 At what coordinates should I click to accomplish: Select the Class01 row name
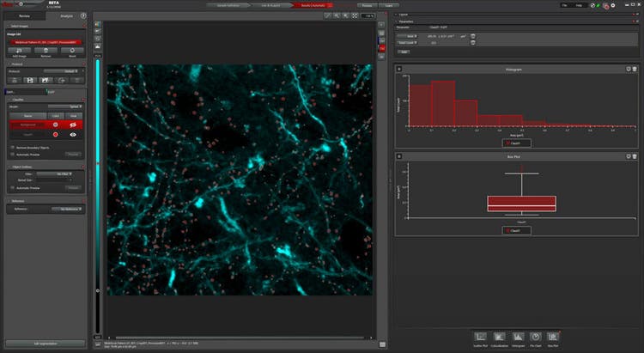point(28,134)
